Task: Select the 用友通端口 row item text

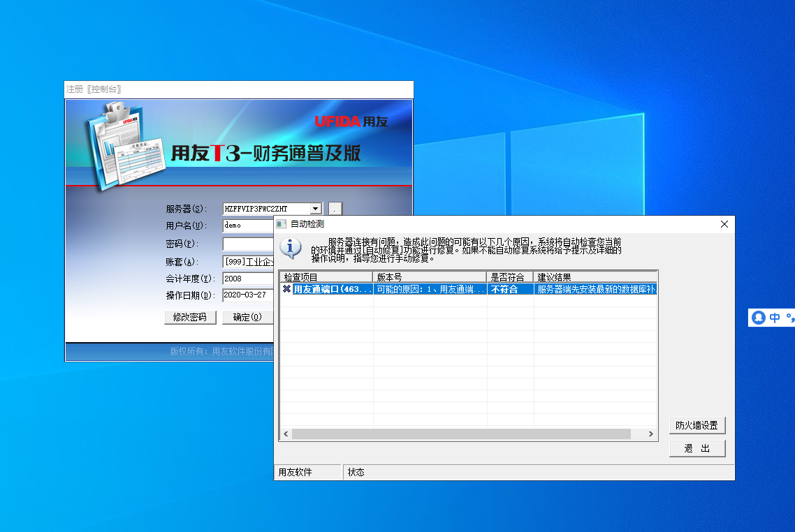Action: coord(333,289)
